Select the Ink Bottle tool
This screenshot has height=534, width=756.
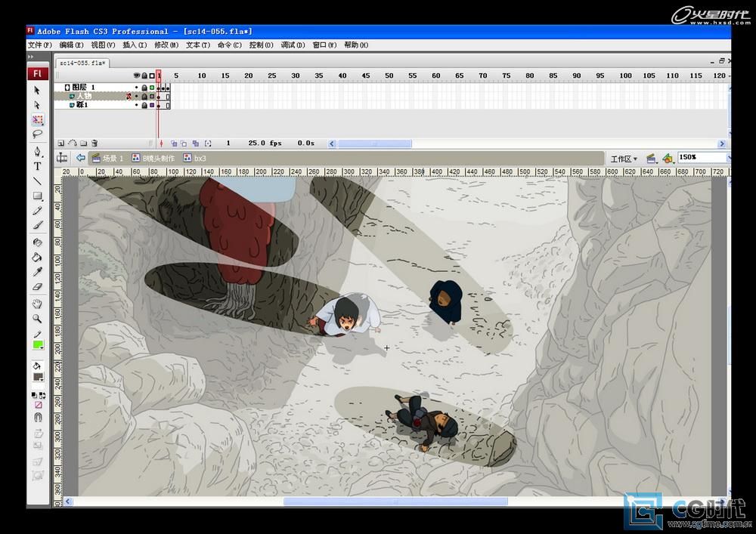click(x=37, y=242)
